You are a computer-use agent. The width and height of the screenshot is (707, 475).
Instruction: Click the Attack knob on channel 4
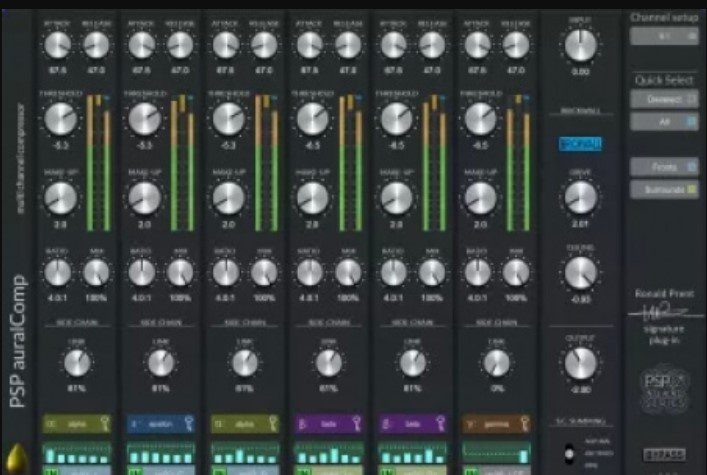tap(309, 45)
